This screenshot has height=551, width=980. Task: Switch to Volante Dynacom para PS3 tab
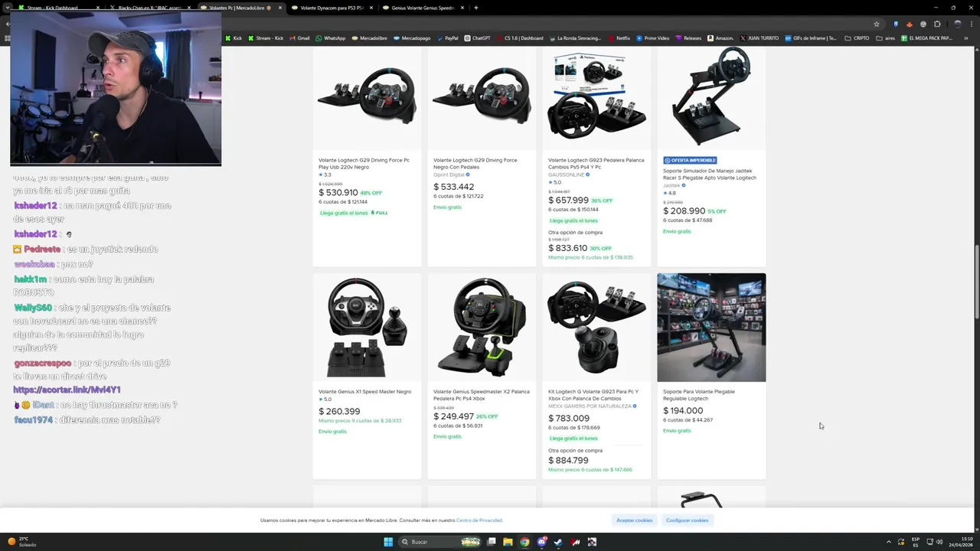(x=333, y=8)
